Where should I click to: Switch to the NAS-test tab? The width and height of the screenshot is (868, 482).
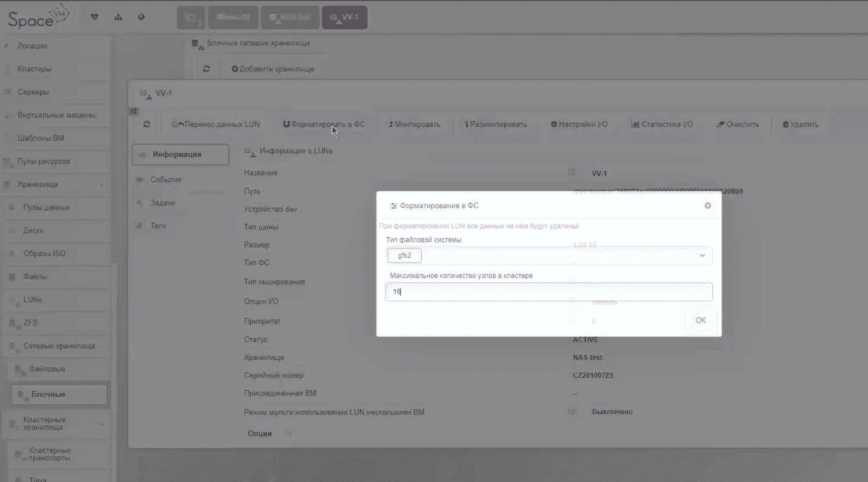point(290,17)
